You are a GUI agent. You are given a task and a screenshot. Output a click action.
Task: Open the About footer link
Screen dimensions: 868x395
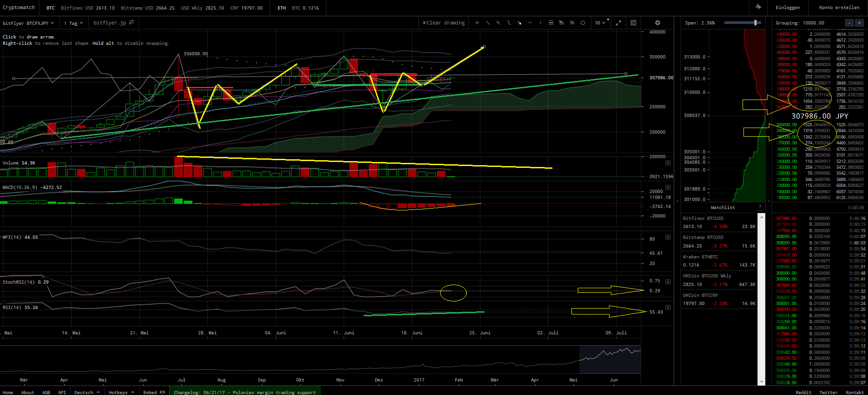point(28,392)
